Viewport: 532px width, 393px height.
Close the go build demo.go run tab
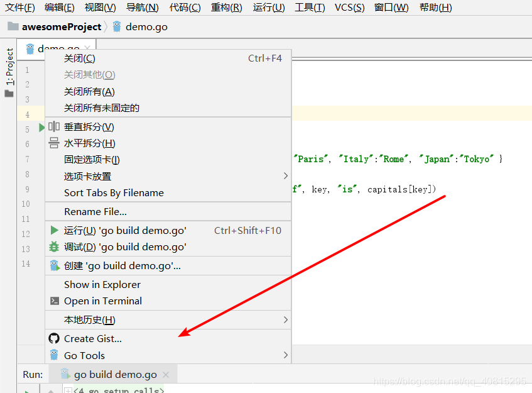[x=166, y=375]
